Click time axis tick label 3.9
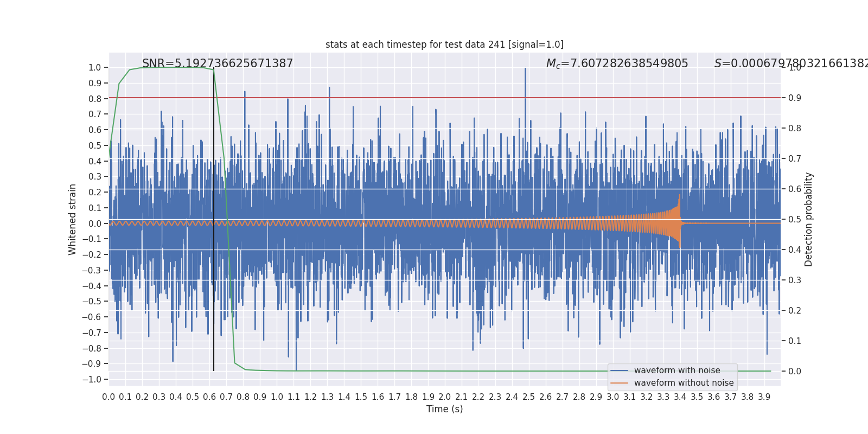The height and width of the screenshot is (434, 868). click(764, 397)
